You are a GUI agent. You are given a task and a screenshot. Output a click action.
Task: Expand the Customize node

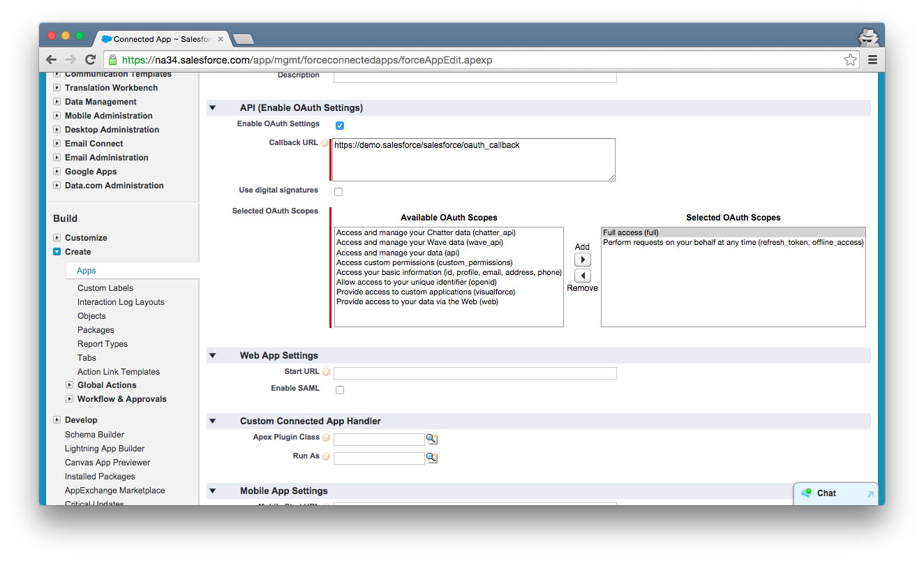click(57, 238)
